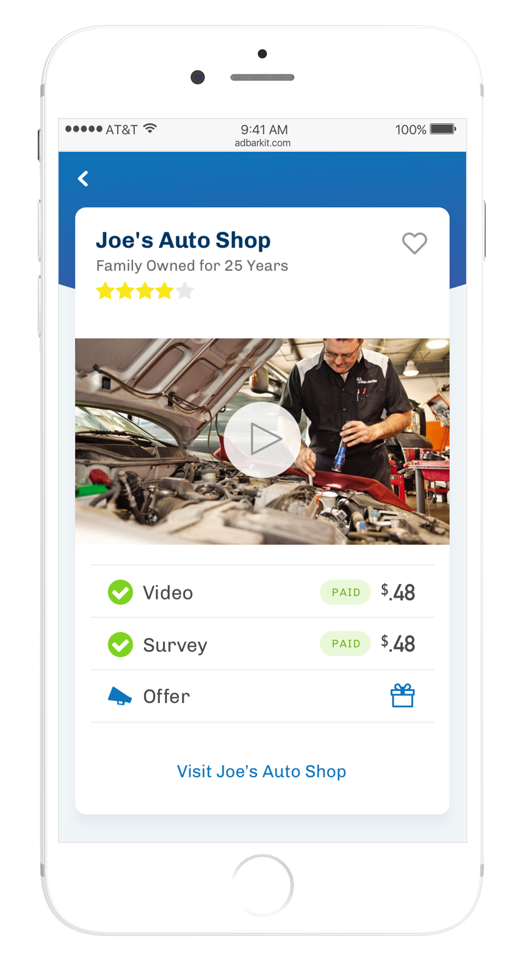
Task: Open the gift box icon
Action: point(402,696)
